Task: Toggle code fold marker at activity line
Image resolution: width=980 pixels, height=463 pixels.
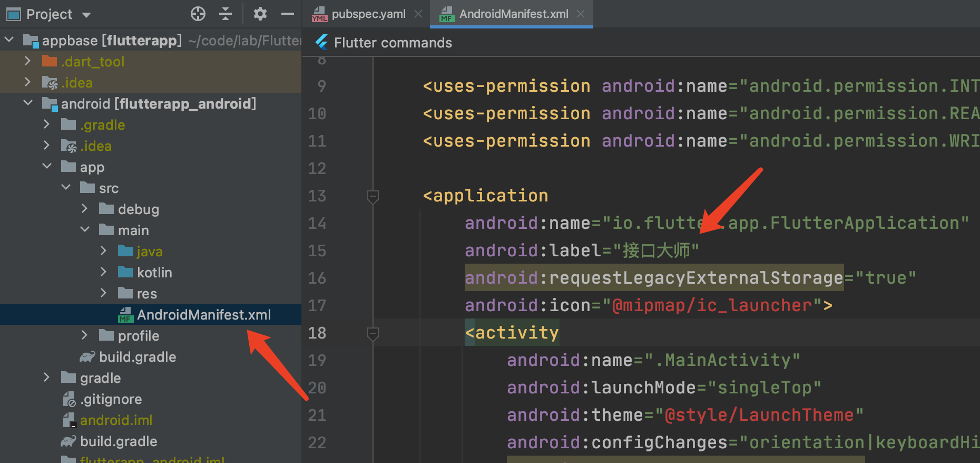Action: pos(373,333)
